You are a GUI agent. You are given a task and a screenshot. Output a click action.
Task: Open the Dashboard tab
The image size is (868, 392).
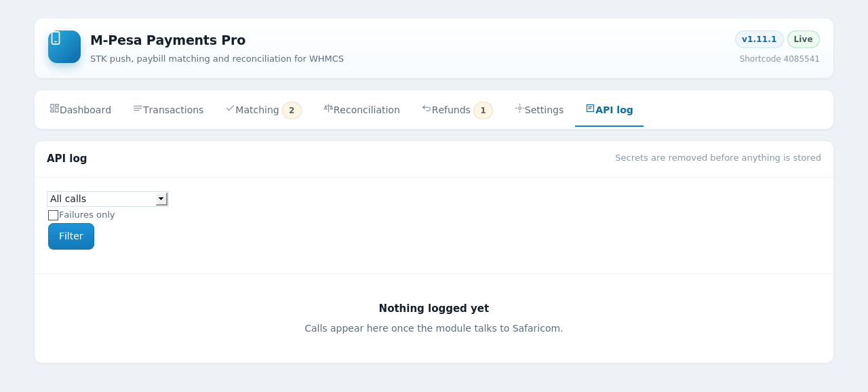(81, 110)
